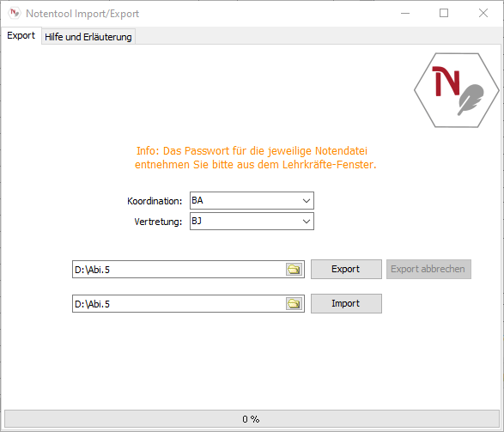This screenshot has height=432, width=504.
Task: Close the Notentool Import/Export window
Action: pyautogui.click(x=483, y=13)
